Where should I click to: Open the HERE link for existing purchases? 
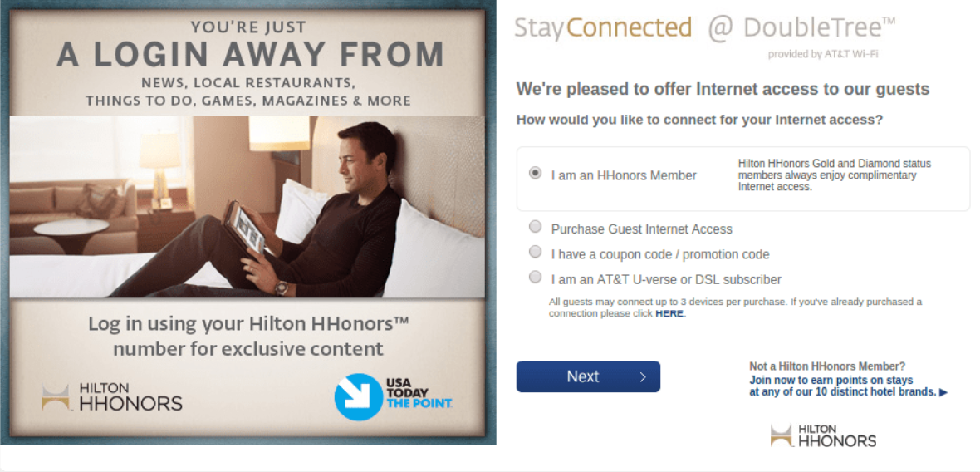669,314
